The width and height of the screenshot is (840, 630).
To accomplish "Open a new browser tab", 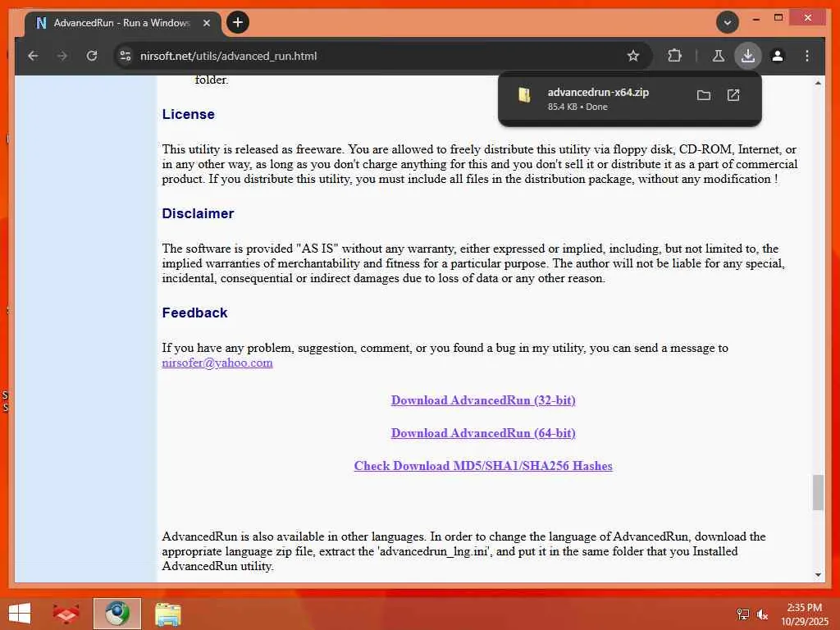I will coord(238,22).
